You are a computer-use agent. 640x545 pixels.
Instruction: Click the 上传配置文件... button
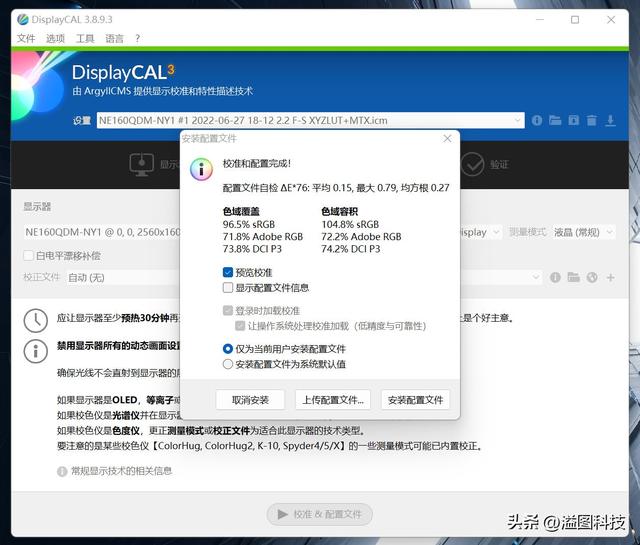click(333, 400)
